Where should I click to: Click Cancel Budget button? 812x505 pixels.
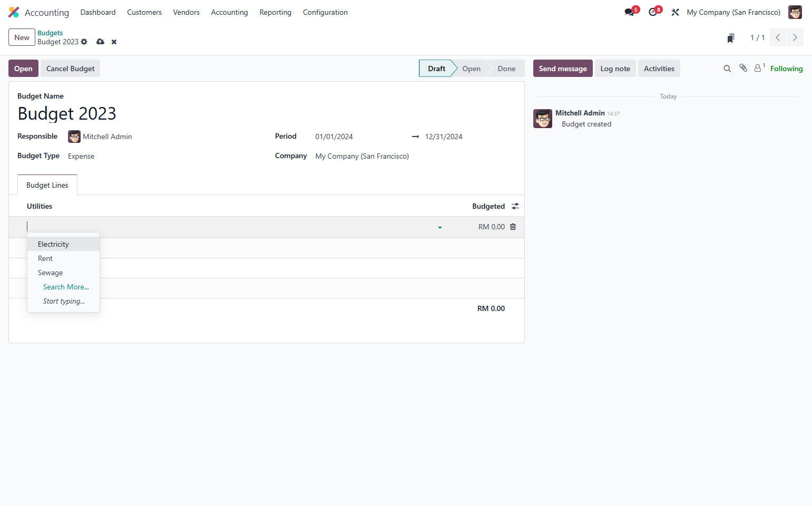71,69
